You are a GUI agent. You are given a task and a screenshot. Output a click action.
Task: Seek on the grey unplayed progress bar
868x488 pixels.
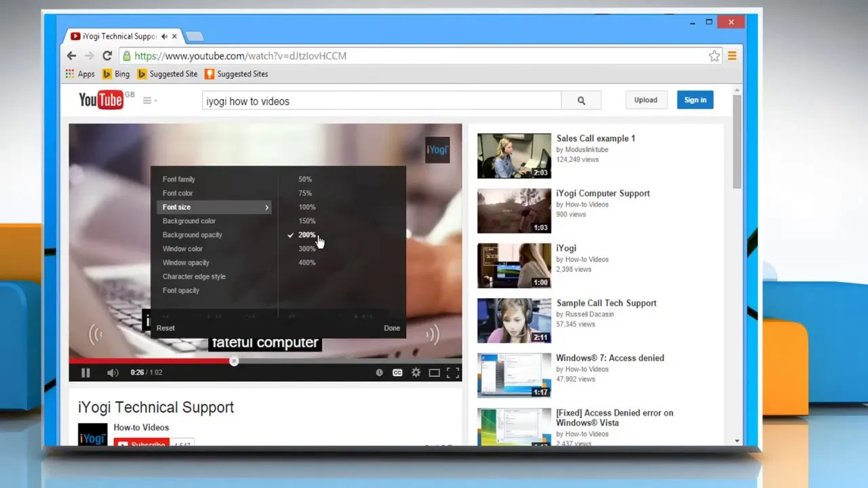349,361
